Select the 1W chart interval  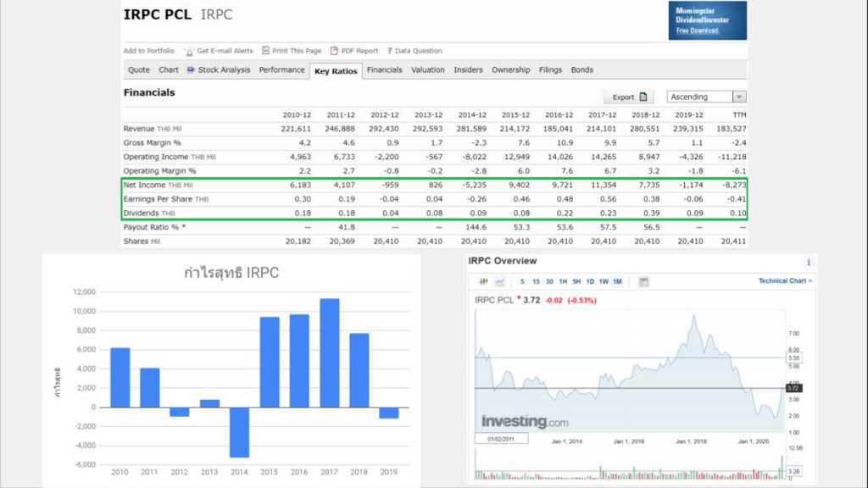(604, 281)
